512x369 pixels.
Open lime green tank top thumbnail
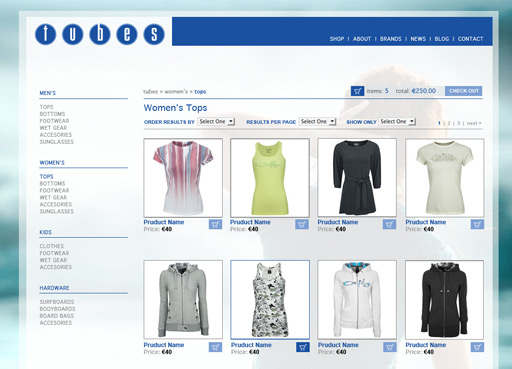click(270, 178)
